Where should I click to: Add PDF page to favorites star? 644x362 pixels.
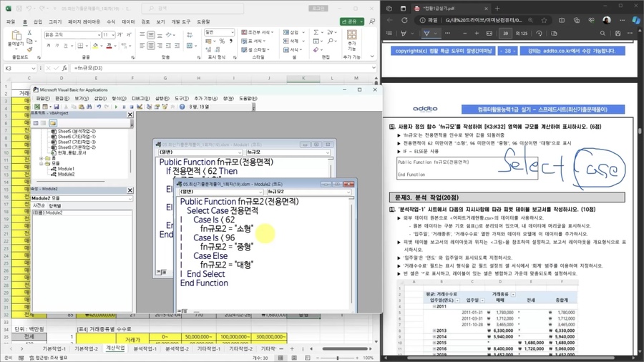pyautogui.click(x=545, y=20)
